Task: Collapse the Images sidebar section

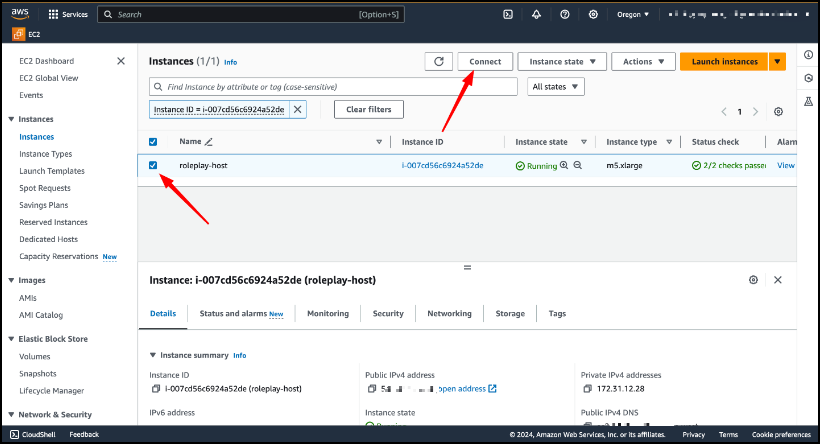Action: (11, 280)
